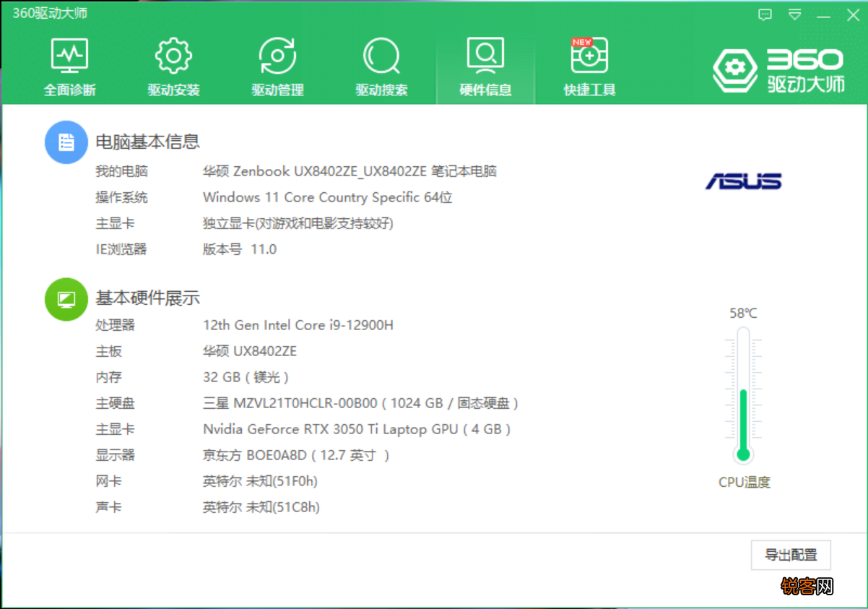
Task: Click the 360驱动大师 window title text
Action: point(49,14)
